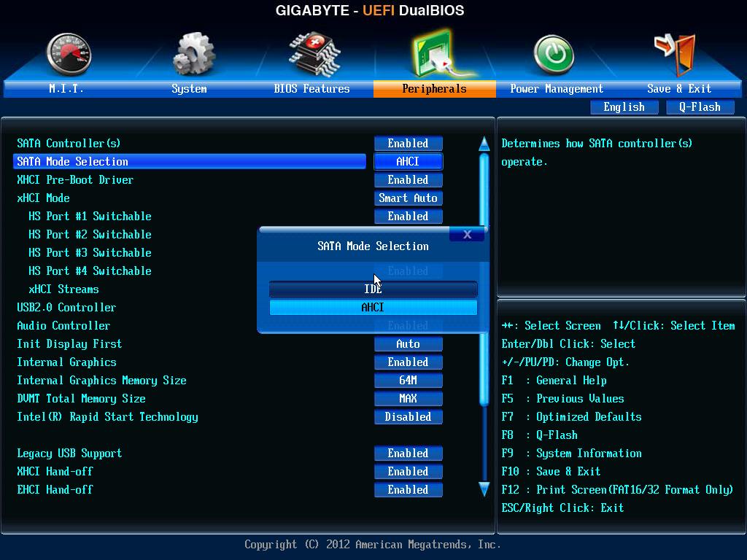
Task: Select the xHCI Streams label
Action: (x=63, y=289)
